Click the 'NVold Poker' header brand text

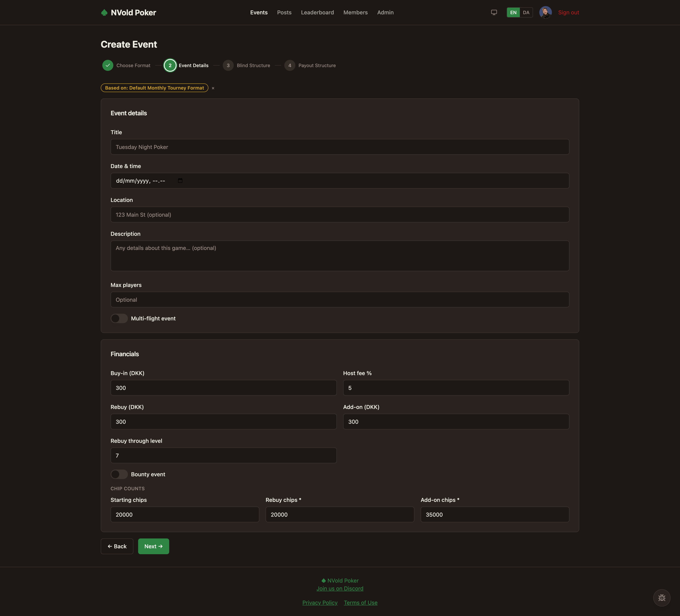point(134,12)
